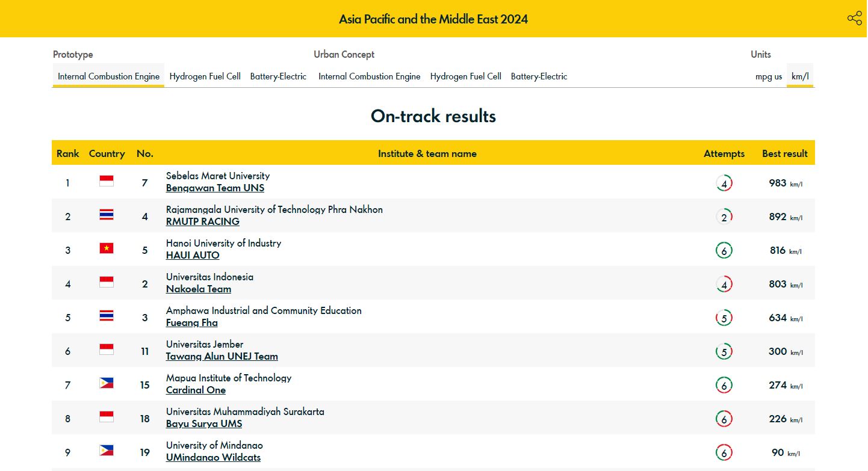868x471 pixels.
Task: Open the Nakoela Team link
Action: (x=199, y=289)
